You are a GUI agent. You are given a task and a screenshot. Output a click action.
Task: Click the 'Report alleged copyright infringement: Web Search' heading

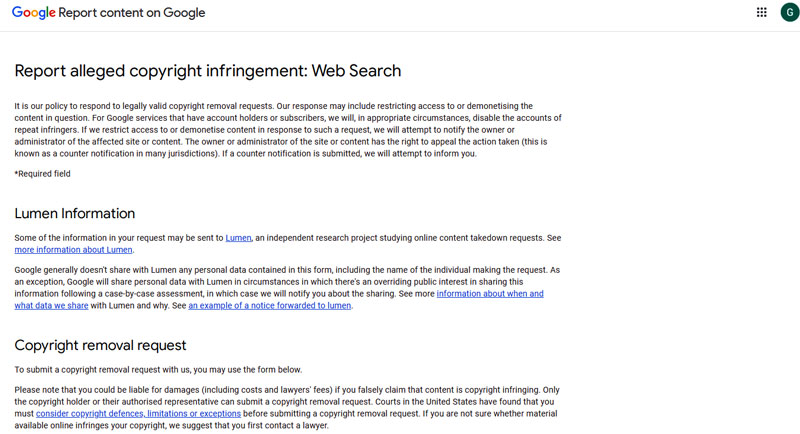click(x=208, y=70)
